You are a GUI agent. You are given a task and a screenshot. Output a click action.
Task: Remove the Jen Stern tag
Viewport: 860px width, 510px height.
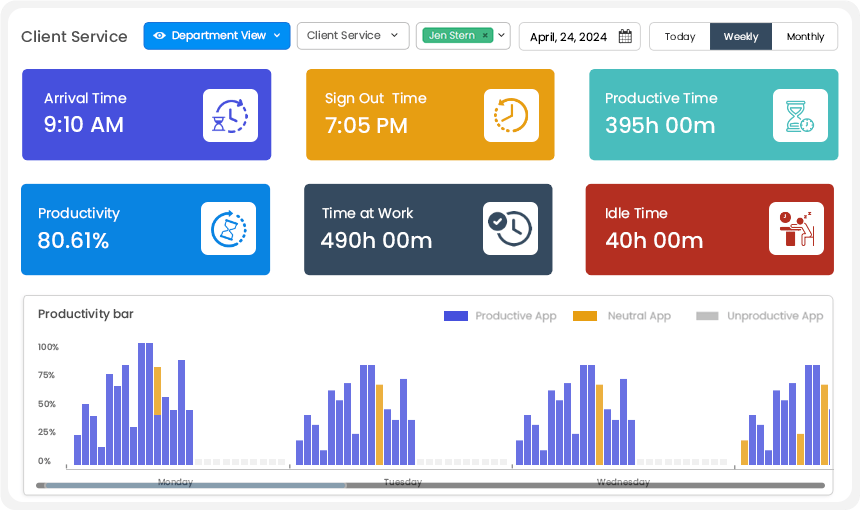point(485,36)
